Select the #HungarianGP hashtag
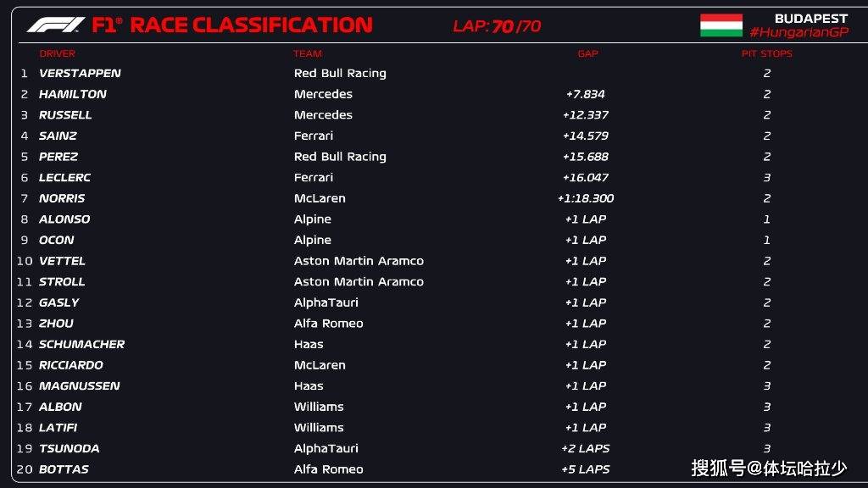This screenshot has width=868, height=488. (798, 33)
